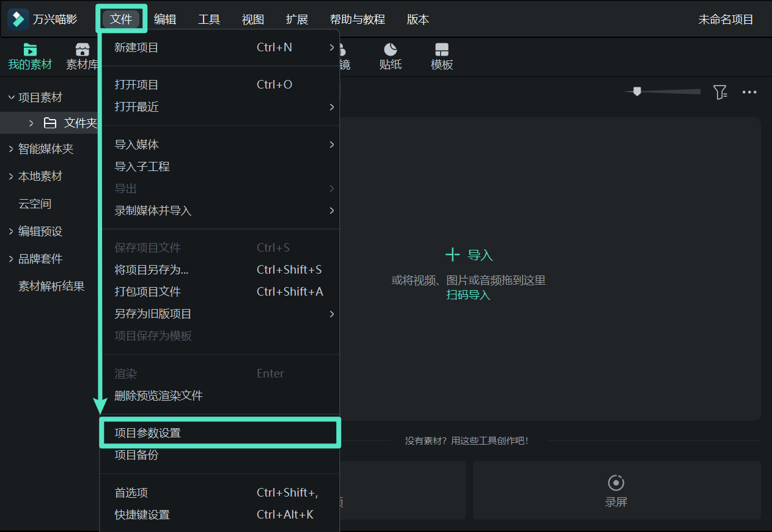
Task: Choose 将项目另存为... menu entry
Action: [x=219, y=270]
